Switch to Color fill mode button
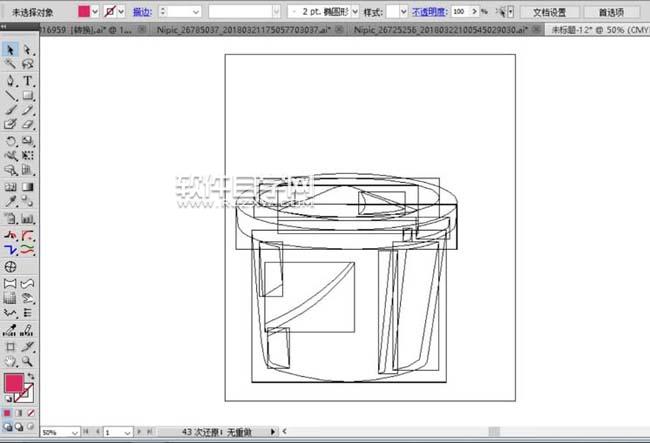The height and width of the screenshot is (443, 650). 7,413
